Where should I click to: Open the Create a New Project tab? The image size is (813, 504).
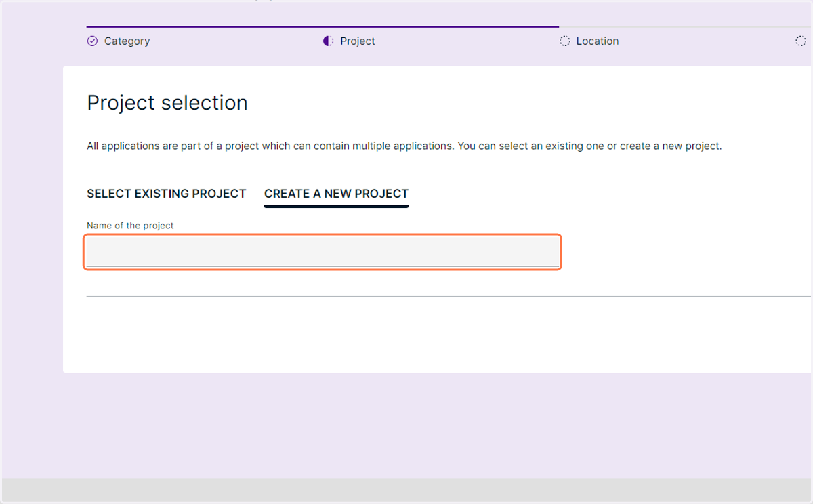click(x=337, y=194)
